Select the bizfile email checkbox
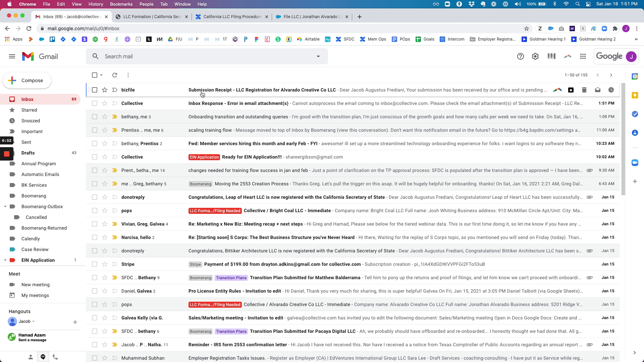 95,90
